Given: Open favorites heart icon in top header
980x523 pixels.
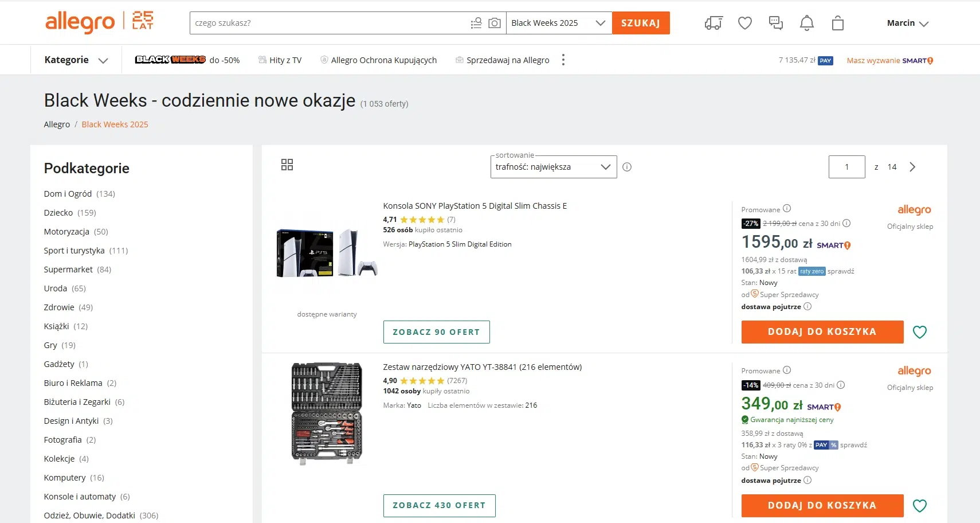Looking at the screenshot, I should (745, 23).
